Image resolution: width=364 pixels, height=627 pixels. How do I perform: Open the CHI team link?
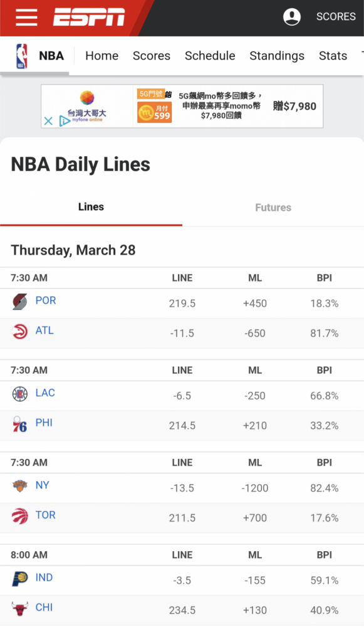(44, 607)
